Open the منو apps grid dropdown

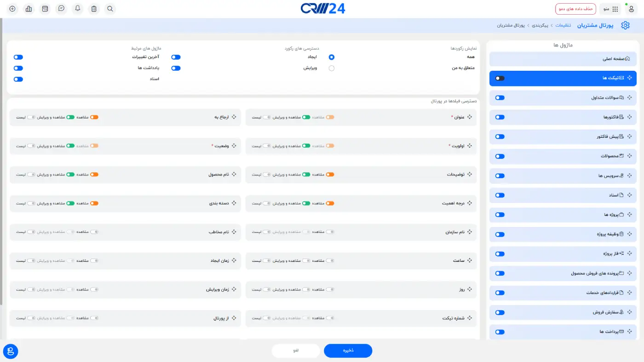[610, 9]
